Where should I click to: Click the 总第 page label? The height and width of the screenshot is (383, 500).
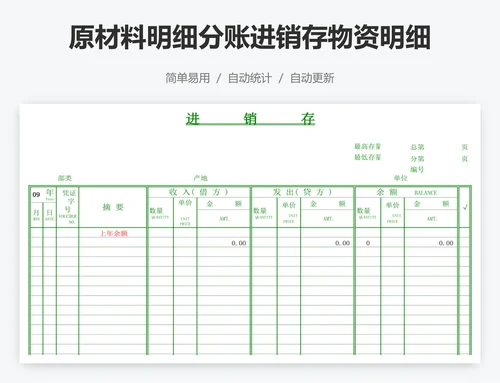[417, 147]
